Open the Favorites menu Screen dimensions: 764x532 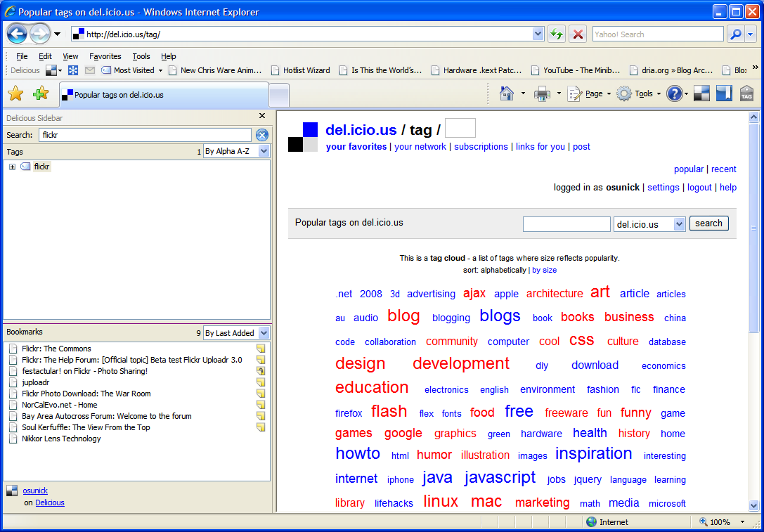tap(105, 56)
